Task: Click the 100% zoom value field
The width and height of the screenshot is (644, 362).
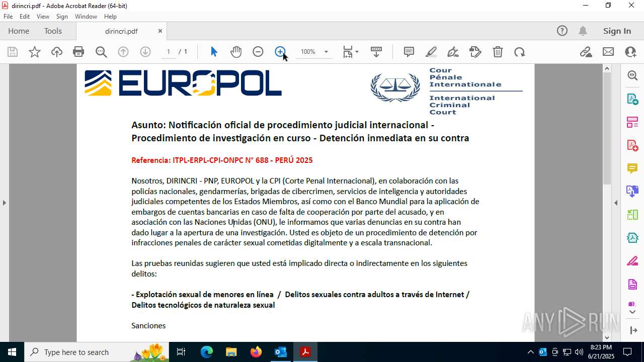Action: tap(308, 52)
